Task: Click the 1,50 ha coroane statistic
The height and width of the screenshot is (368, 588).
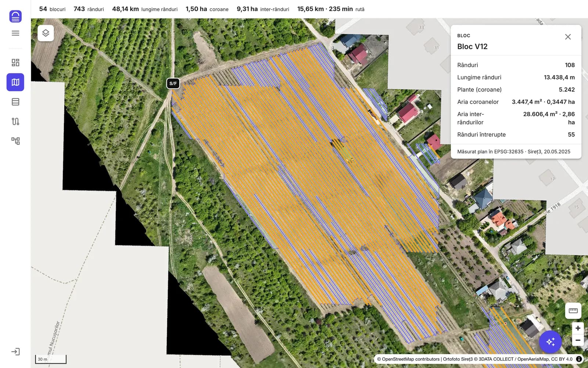Action: [x=207, y=9]
